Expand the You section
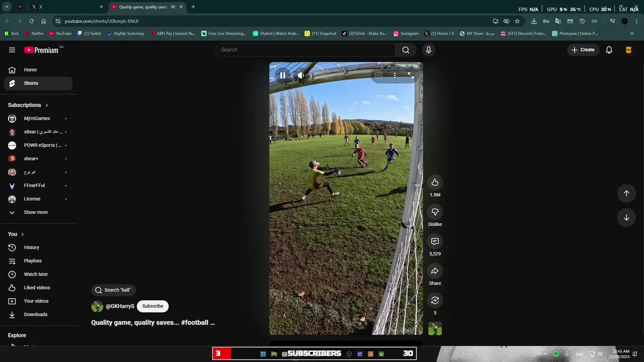Image resolution: width=644 pixels, height=362 pixels. pyautogui.click(x=16, y=234)
